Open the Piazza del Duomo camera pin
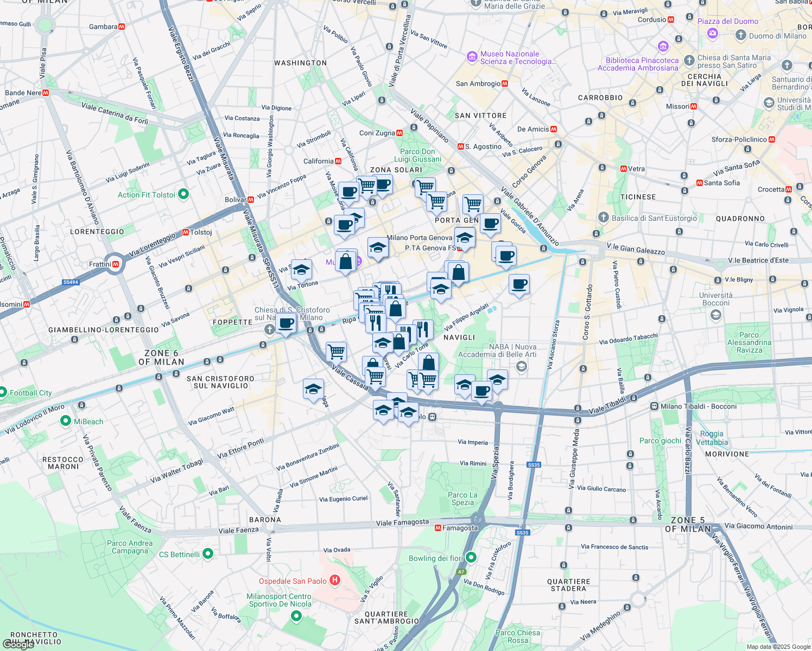The height and width of the screenshot is (651, 812). pos(713,33)
